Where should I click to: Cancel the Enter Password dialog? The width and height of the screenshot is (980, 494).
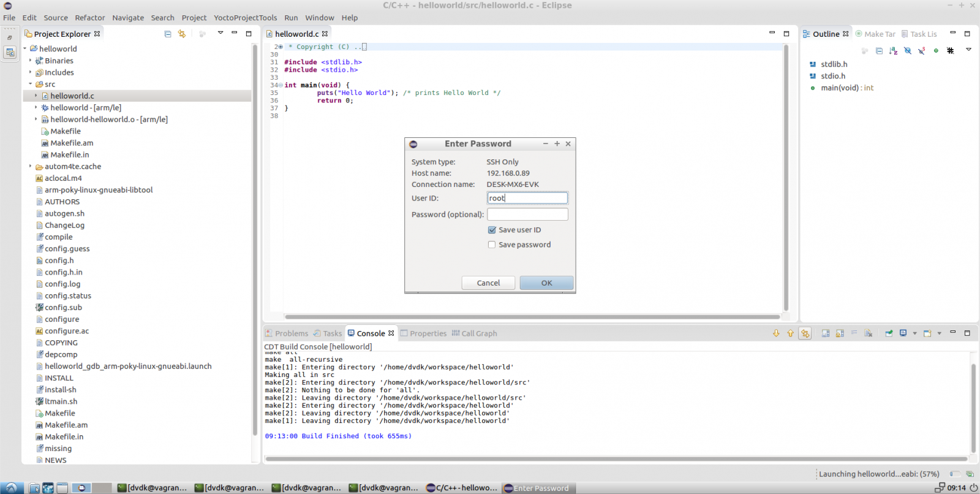[488, 283]
